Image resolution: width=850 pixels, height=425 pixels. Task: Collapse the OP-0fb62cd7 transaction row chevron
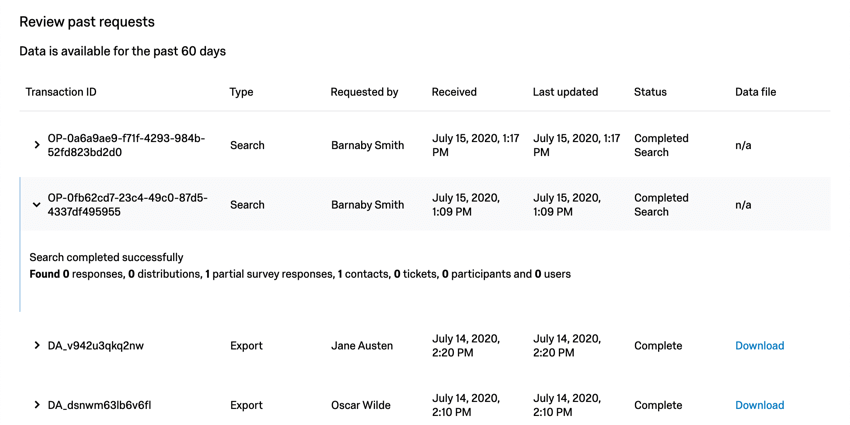pyautogui.click(x=37, y=205)
